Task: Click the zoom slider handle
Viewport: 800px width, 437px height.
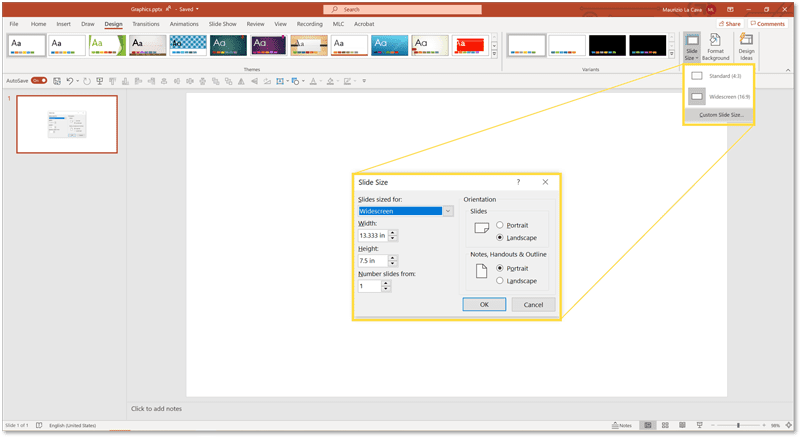Action: tap(738, 425)
